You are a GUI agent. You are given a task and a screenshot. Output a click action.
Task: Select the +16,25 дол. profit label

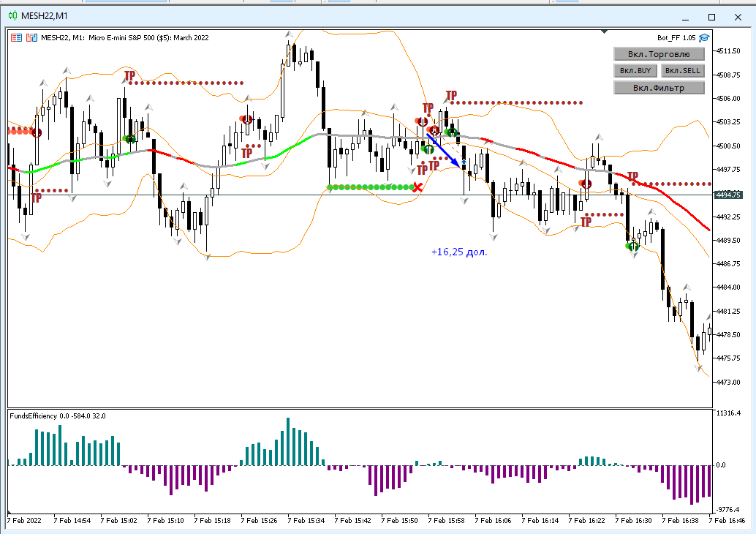459,252
